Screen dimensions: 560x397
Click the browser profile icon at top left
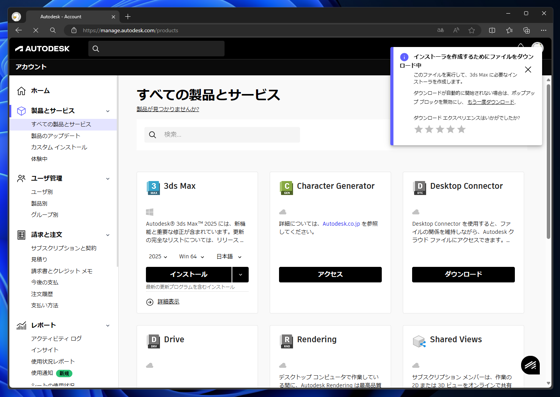(x=16, y=16)
